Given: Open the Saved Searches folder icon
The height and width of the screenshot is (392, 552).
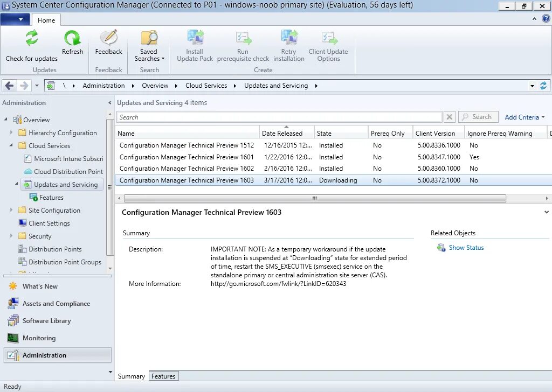Looking at the screenshot, I should click(x=149, y=38).
